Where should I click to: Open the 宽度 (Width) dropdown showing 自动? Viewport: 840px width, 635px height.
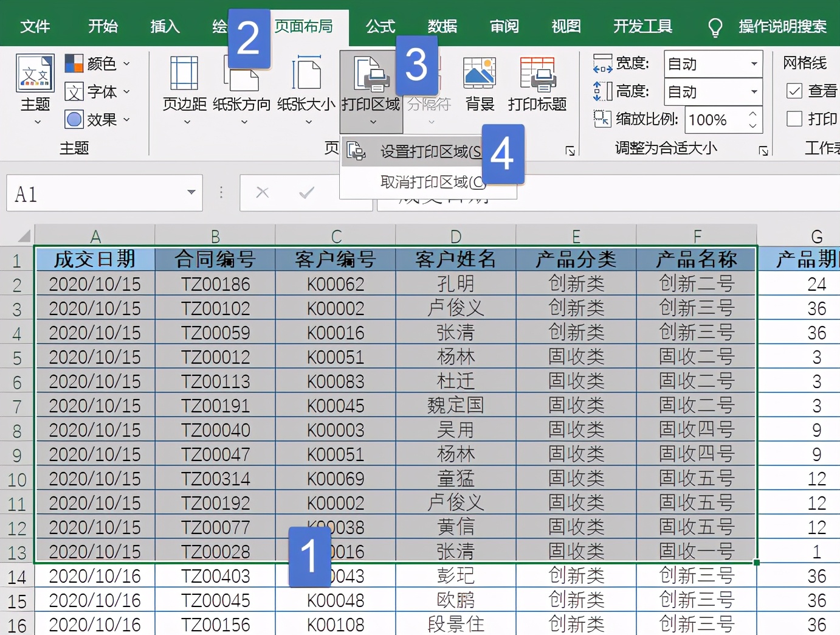point(754,63)
